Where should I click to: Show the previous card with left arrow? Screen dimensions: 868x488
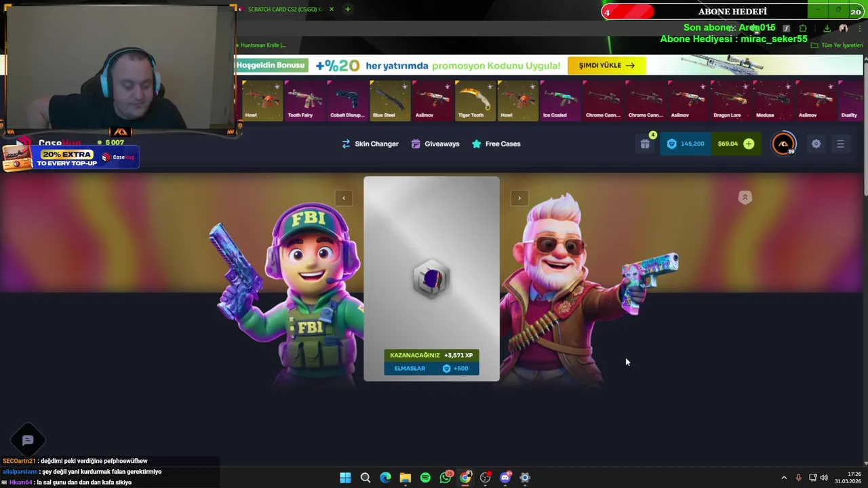(344, 198)
